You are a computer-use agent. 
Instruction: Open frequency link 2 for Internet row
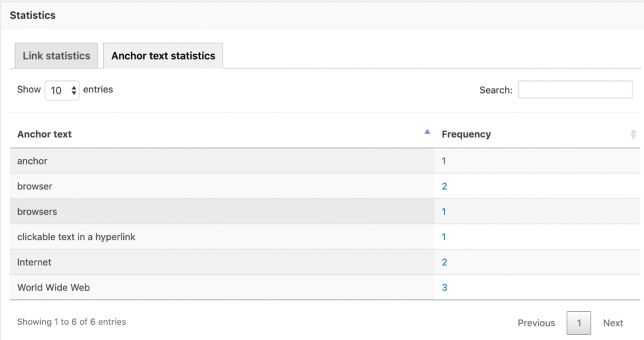tap(445, 263)
